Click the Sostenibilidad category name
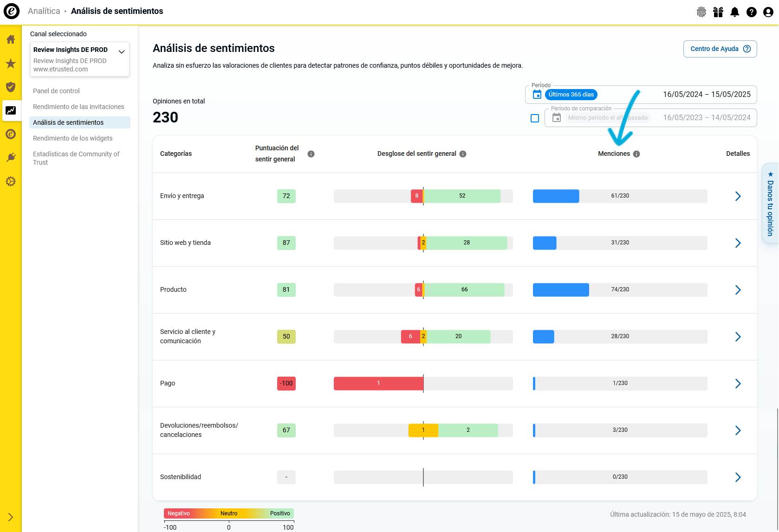This screenshot has height=532, width=779. (x=181, y=477)
